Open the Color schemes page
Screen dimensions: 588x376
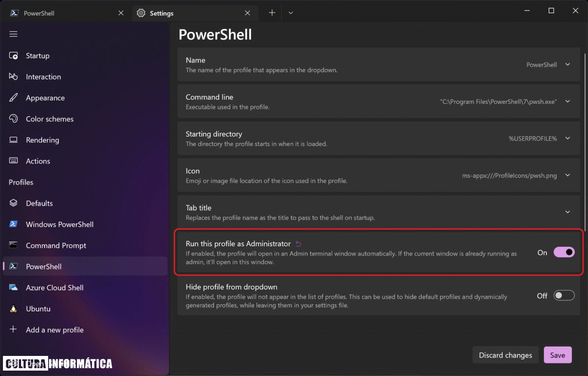coord(85,119)
